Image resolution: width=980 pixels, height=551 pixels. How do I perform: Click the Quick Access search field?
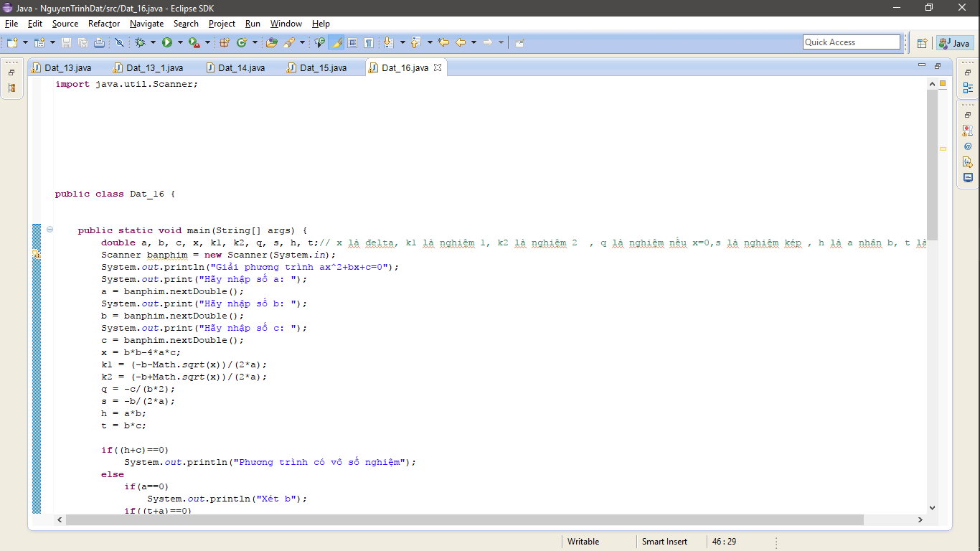pos(852,42)
